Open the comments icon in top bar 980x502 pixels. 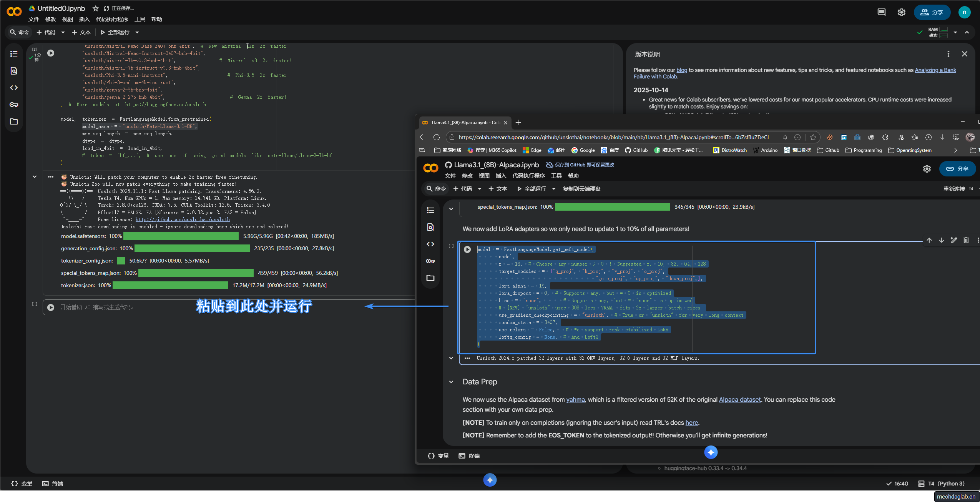coord(881,12)
